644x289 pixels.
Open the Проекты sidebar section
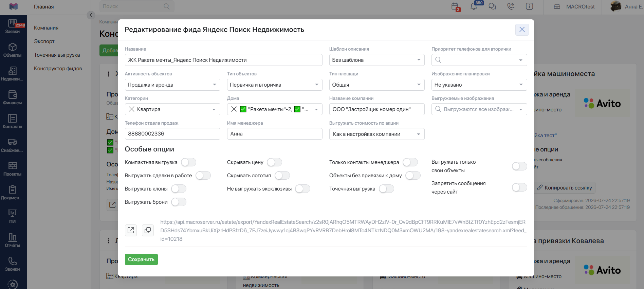click(x=13, y=169)
